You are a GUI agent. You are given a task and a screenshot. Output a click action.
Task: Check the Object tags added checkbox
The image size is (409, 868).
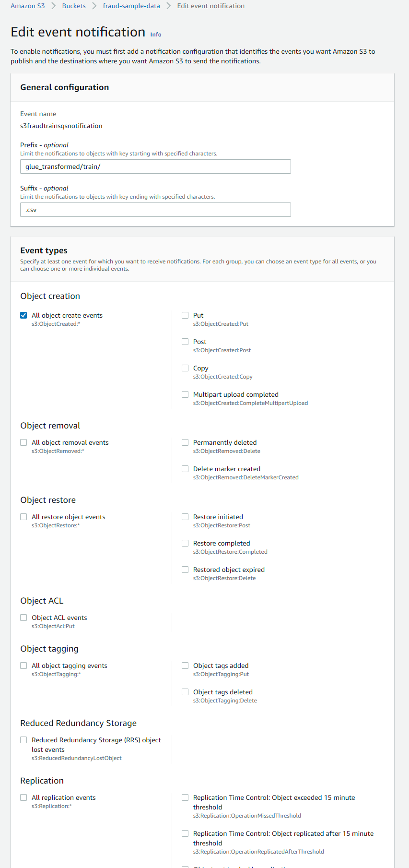(x=185, y=666)
